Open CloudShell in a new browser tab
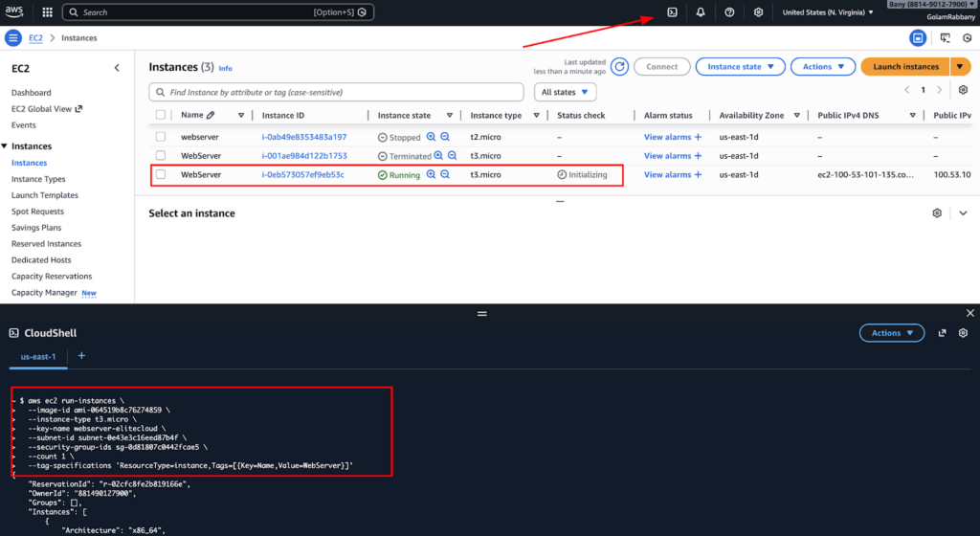Viewport: 980px width, 536px height. 942,333
